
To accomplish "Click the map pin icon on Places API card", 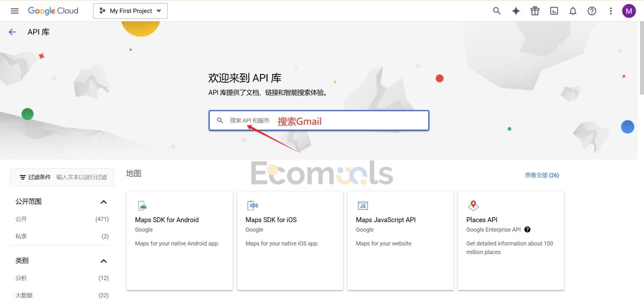I will 473,205.
